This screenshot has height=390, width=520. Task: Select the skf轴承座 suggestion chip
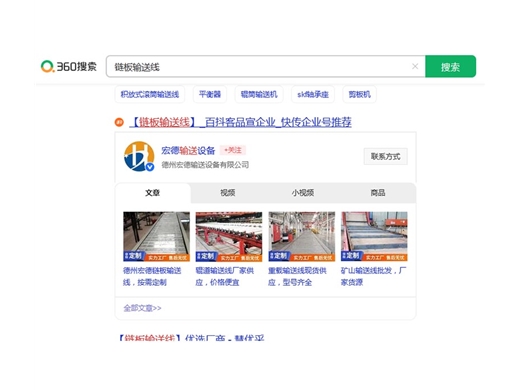(x=313, y=94)
